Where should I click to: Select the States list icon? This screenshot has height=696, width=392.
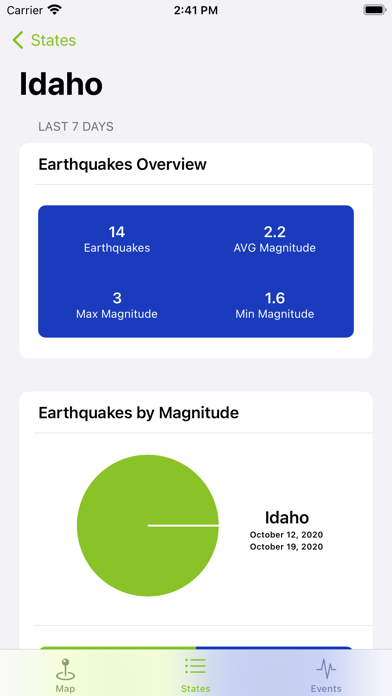(x=195, y=667)
